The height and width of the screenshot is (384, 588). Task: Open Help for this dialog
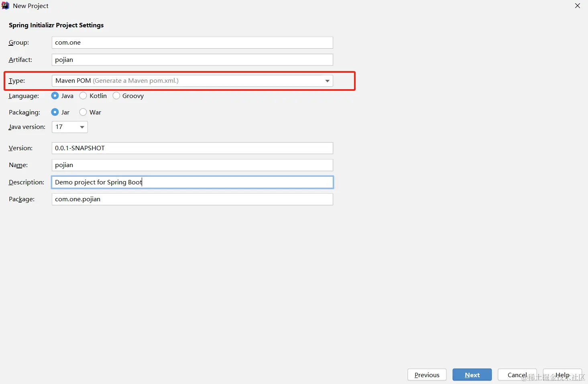pos(562,375)
